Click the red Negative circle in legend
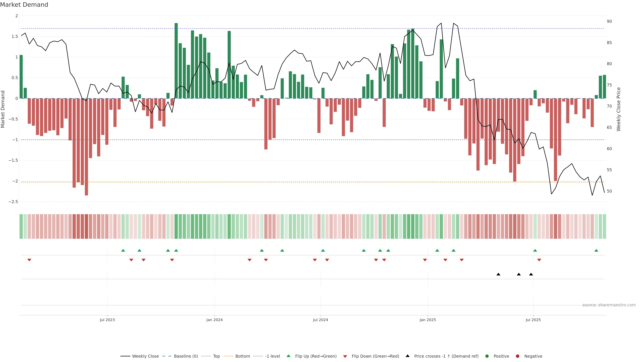The image size is (644, 362). [518, 356]
